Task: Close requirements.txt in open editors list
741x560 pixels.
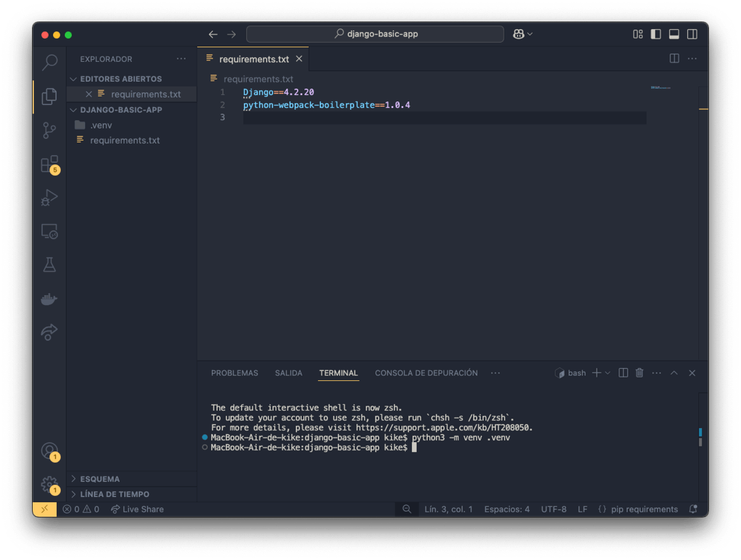Action: [x=89, y=94]
